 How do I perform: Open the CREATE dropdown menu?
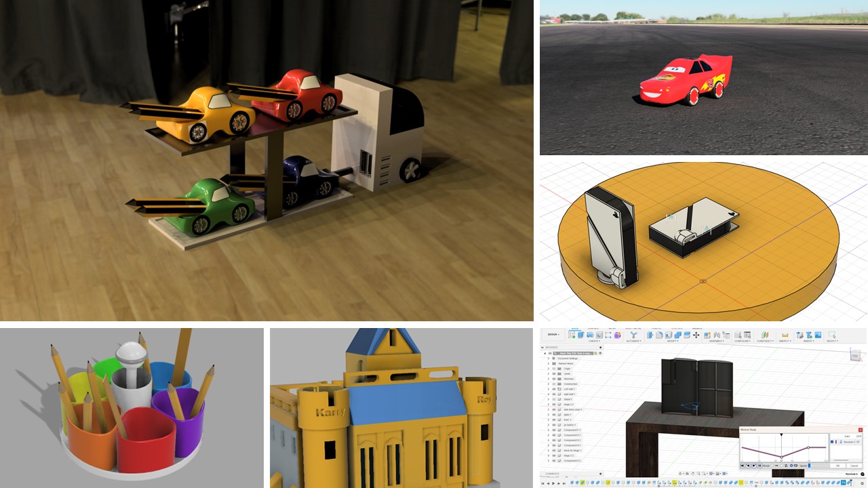coord(594,341)
